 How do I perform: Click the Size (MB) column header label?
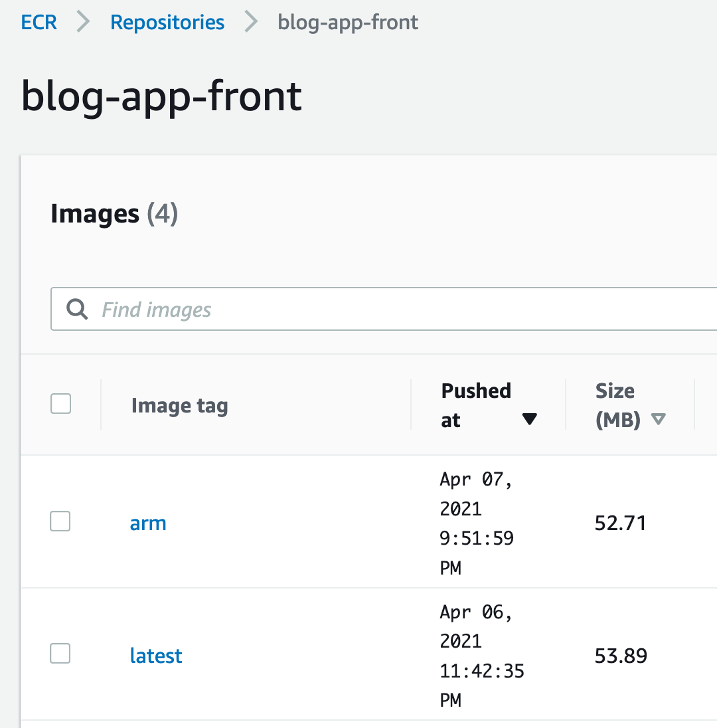click(x=615, y=405)
